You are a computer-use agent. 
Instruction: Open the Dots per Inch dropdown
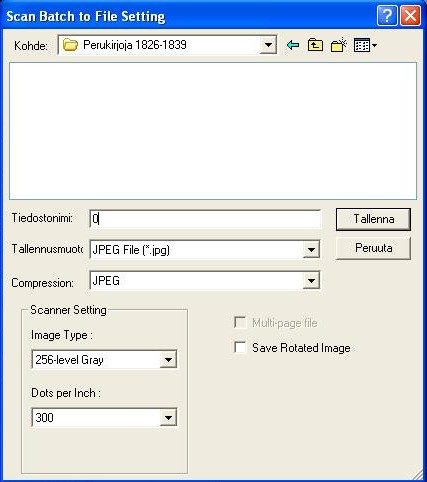(168, 417)
